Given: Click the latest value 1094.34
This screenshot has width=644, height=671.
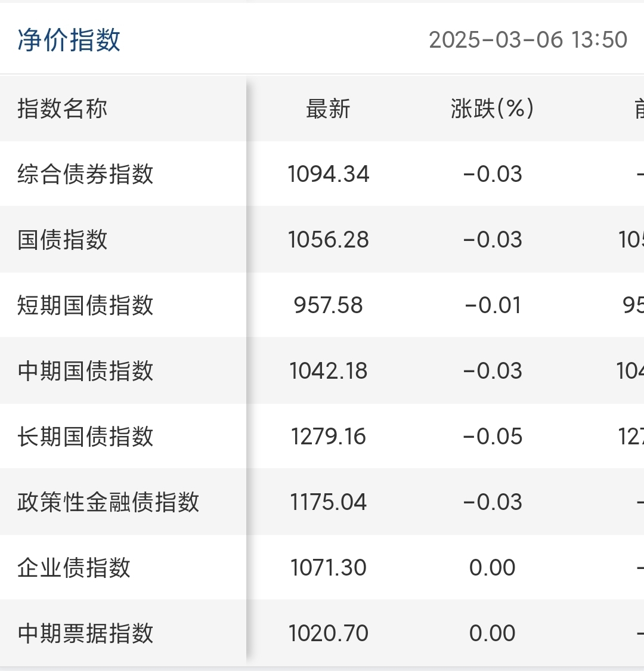Looking at the screenshot, I should tap(329, 174).
